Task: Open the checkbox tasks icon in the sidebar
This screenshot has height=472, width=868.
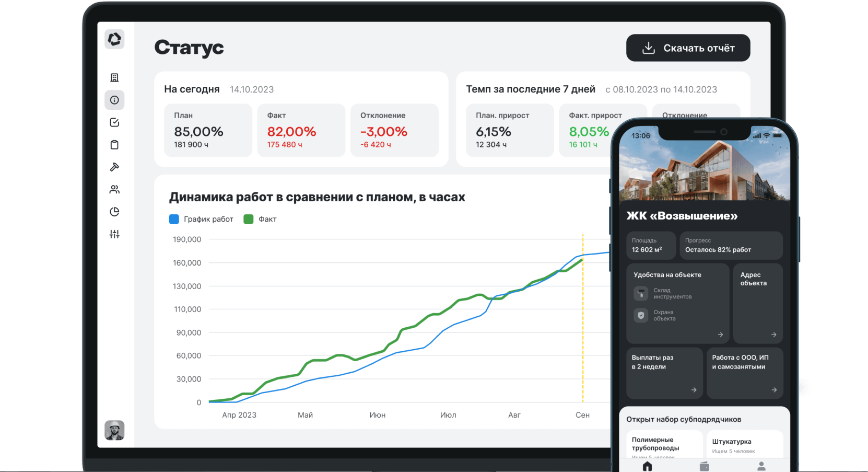Action: [114, 122]
